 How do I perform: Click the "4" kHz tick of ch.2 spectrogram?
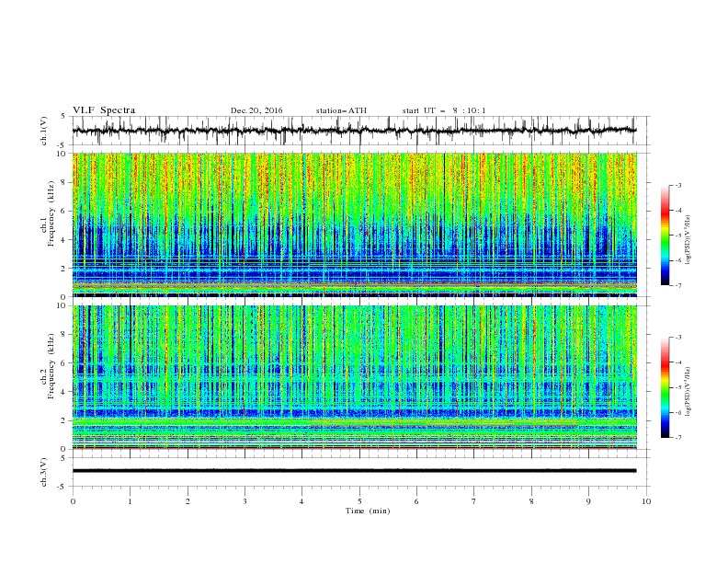point(64,392)
